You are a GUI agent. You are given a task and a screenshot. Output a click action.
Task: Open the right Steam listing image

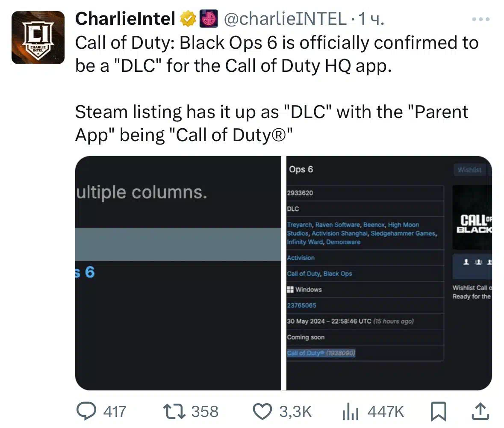[x=389, y=273]
